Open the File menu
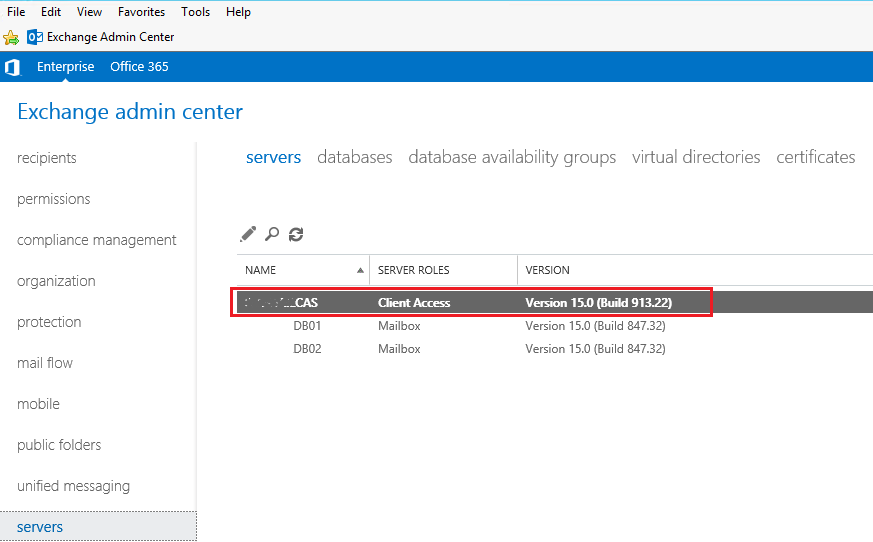 (x=16, y=12)
